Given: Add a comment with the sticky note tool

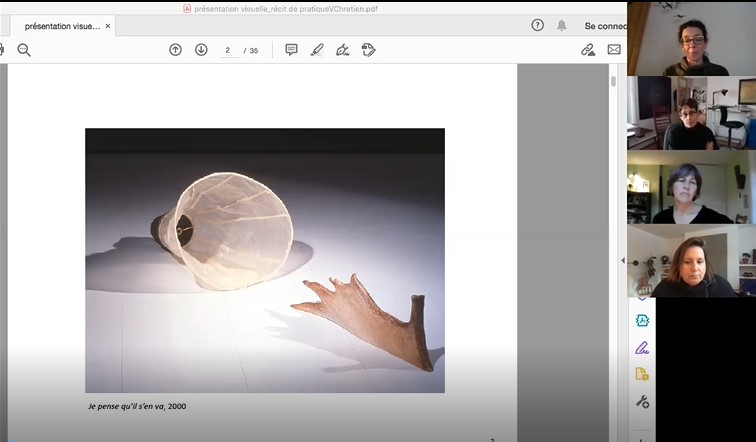Looking at the screenshot, I should tap(291, 50).
